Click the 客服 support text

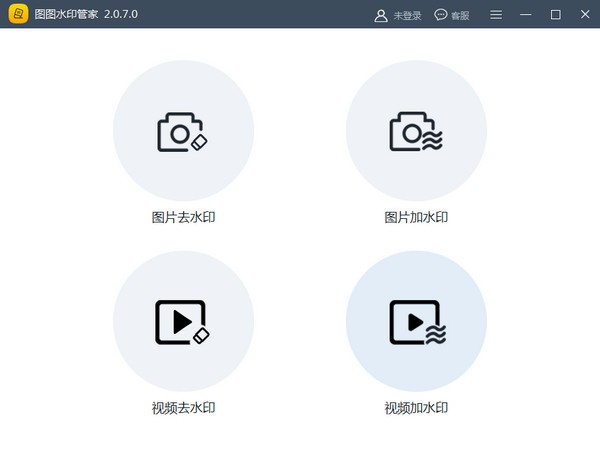[460, 15]
